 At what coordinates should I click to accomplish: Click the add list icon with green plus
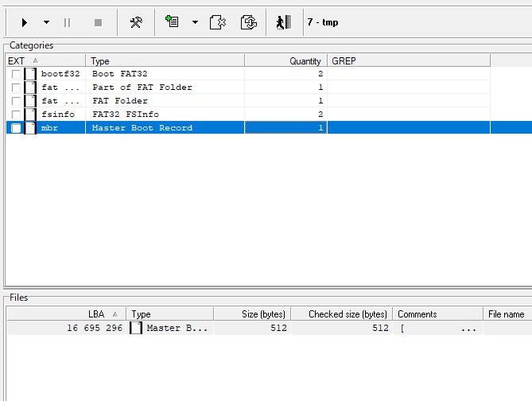[x=172, y=22]
